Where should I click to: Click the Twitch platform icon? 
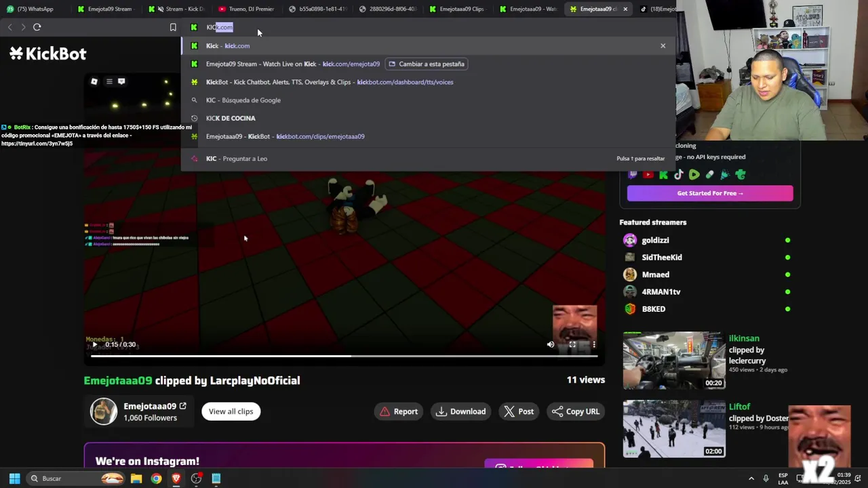633,174
